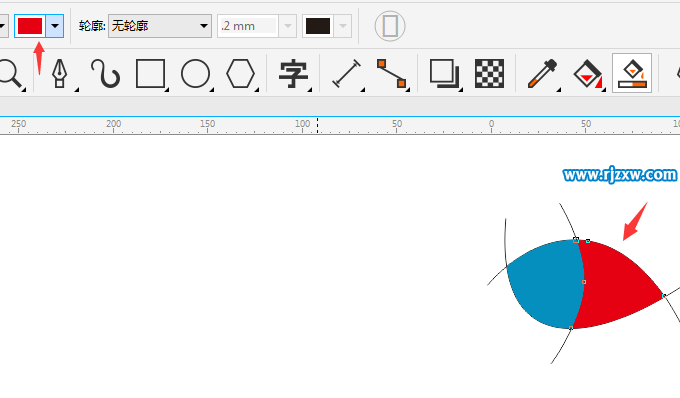Toggle the active Smart Fill tool
Viewport: 680px width, 398px height.
click(x=632, y=73)
